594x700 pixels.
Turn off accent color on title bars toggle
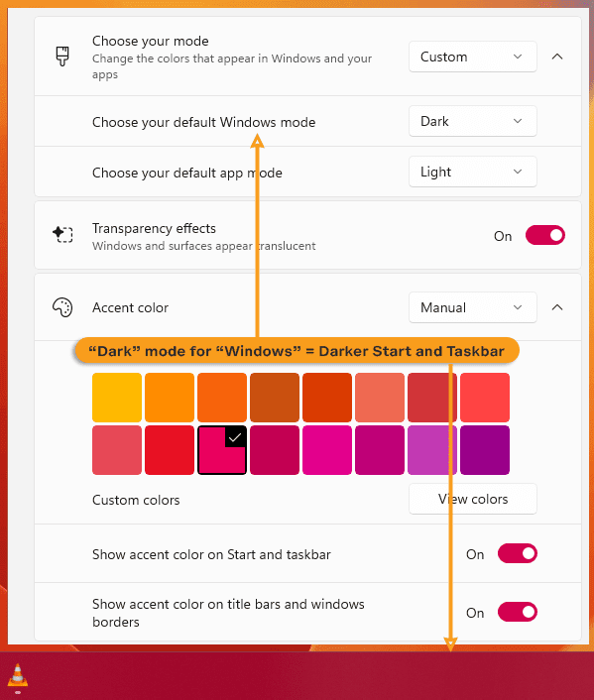click(x=518, y=612)
